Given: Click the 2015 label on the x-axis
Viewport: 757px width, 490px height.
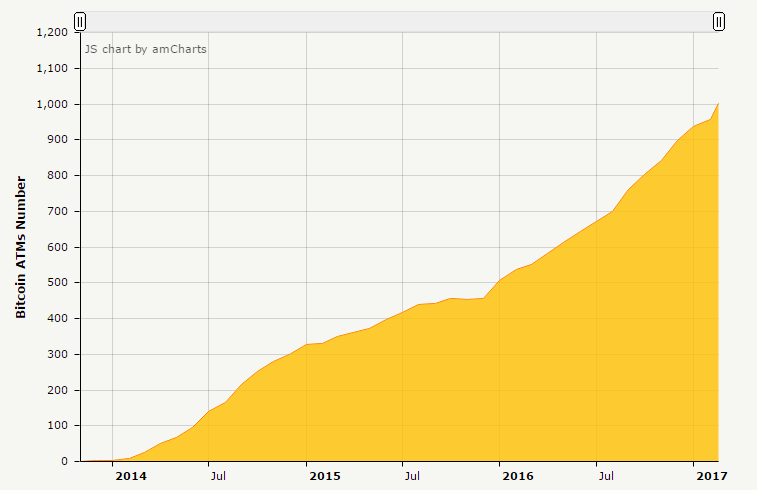Looking at the screenshot, I should (x=324, y=476).
